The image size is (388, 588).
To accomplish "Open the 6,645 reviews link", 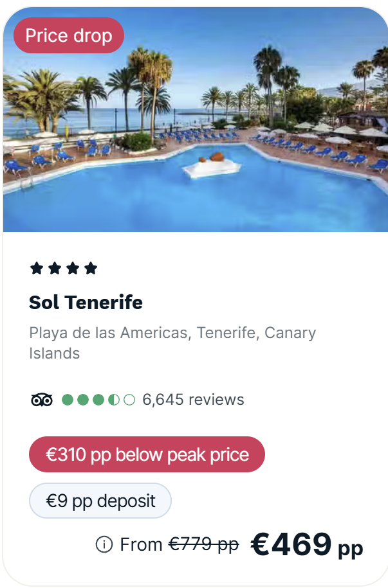I will [193, 400].
